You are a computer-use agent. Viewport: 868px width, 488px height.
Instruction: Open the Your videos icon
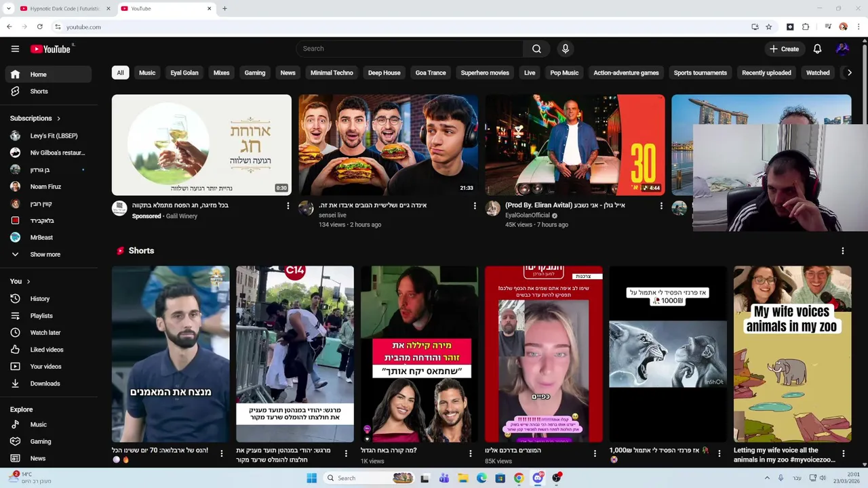pos(15,367)
